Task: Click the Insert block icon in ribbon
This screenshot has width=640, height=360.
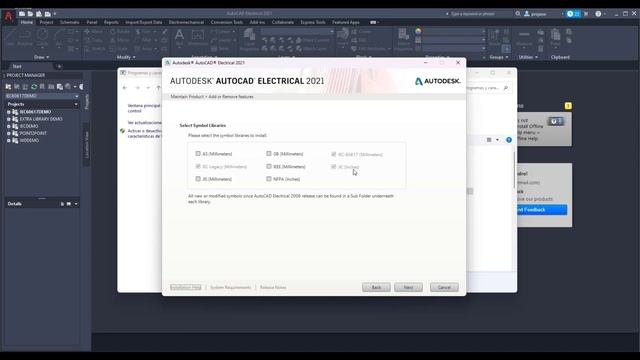Action: click(343, 38)
